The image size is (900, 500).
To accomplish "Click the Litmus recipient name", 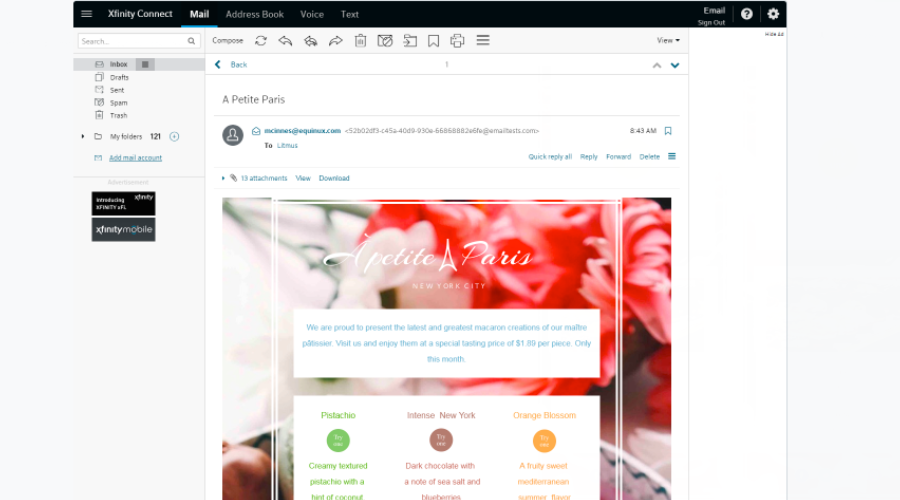I will tap(288, 146).
